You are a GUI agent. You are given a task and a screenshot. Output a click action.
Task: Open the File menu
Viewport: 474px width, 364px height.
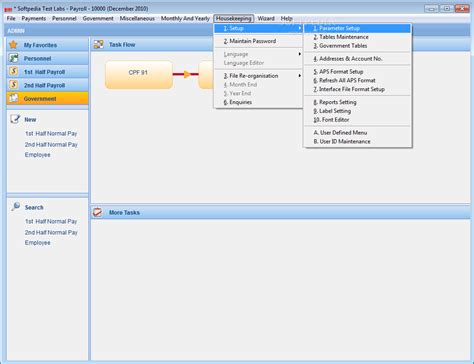click(x=11, y=19)
